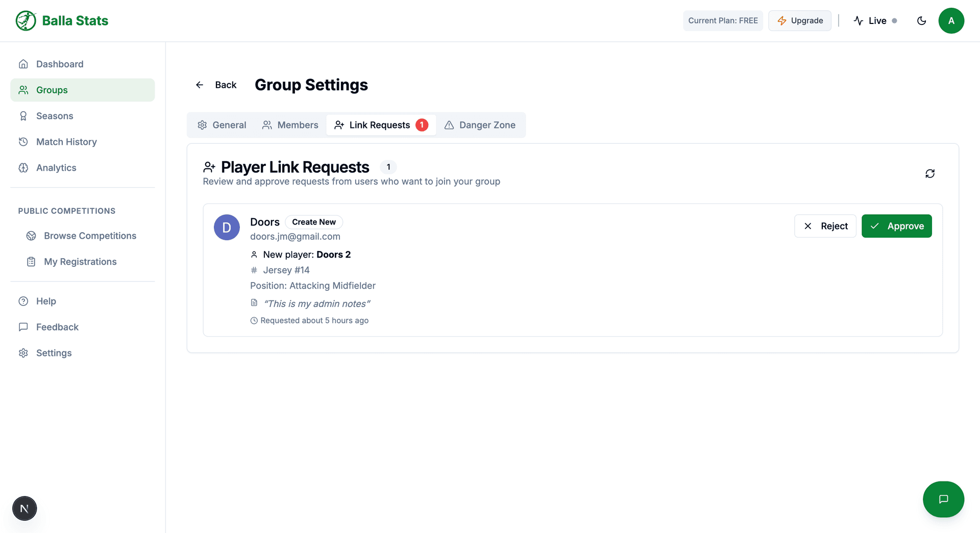Select the Match History clock icon
This screenshot has height=533, width=980.
point(23,142)
